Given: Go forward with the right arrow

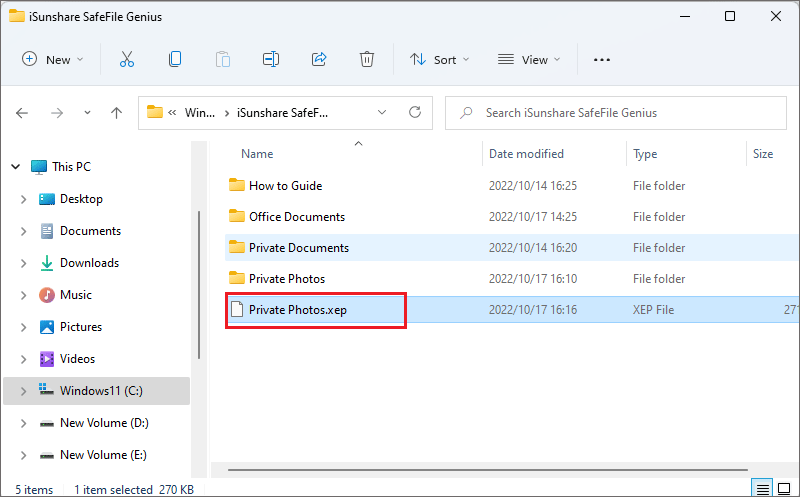Looking at the screenshot, I should 57,113.
